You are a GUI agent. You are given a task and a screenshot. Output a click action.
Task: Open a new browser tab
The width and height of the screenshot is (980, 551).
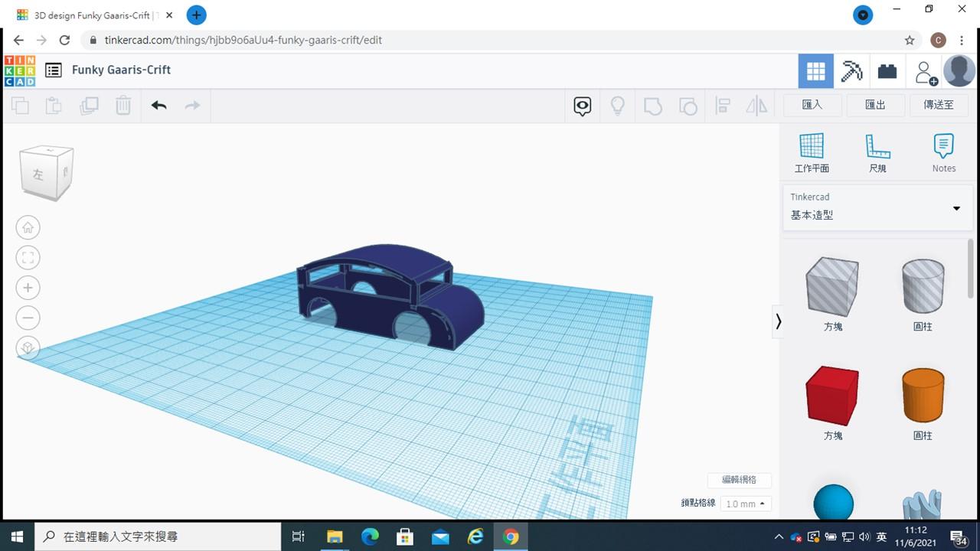coord(196,15)
